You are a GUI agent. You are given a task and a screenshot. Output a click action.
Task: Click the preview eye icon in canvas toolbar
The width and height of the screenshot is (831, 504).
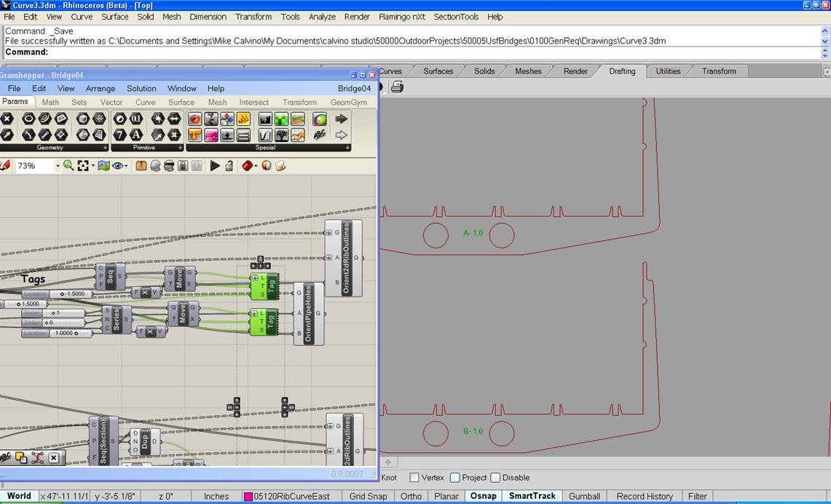pos(118,166)
